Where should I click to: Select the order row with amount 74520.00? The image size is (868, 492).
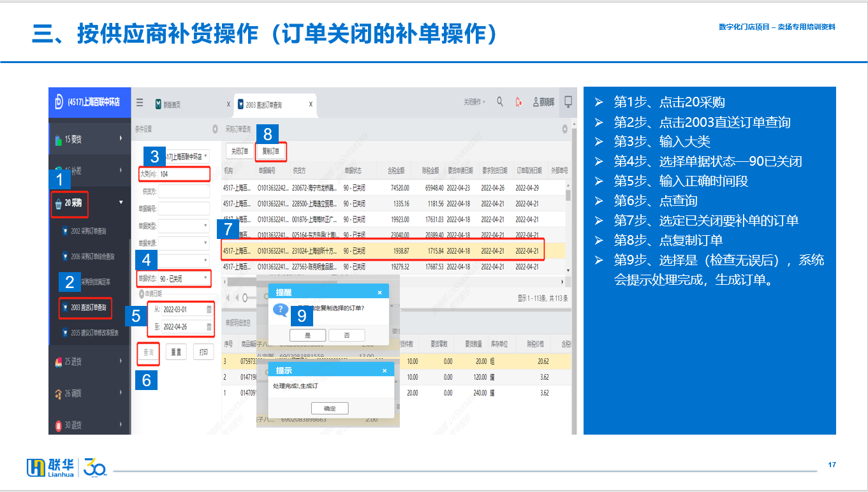(394, 188)
